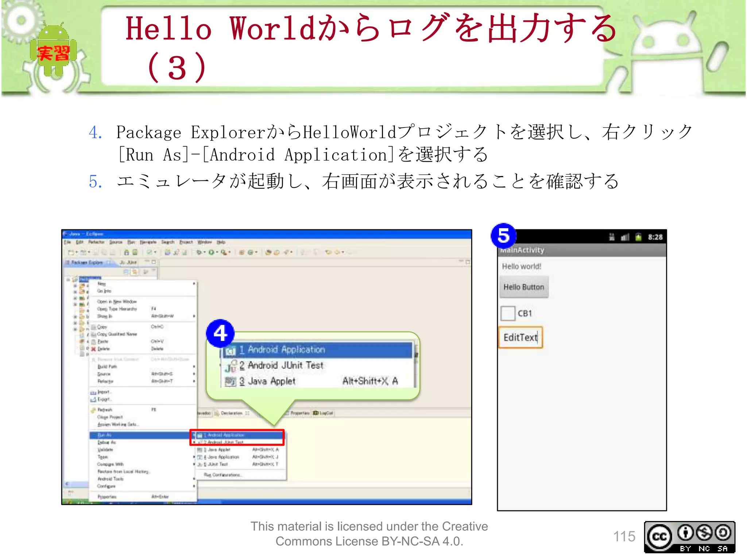Toggle the CB1 checkbox in the emulator
The width and height of the screenshot is (747, 560).
[508, 313]
